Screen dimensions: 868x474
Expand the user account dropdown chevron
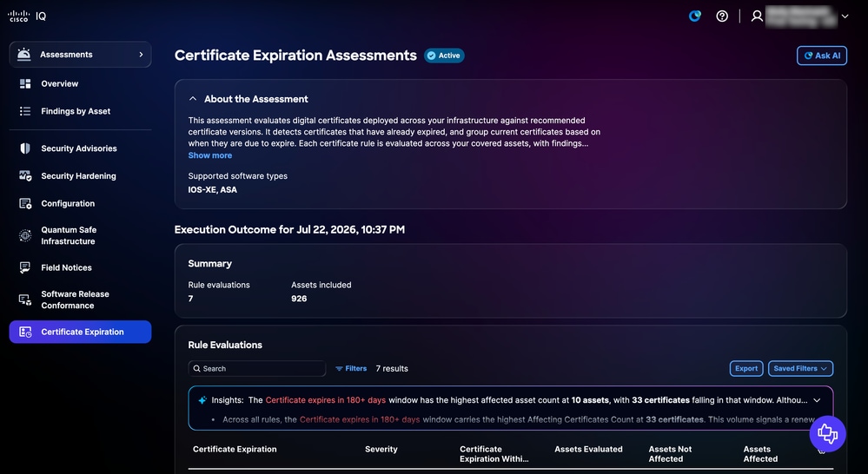tap(845, 16)
